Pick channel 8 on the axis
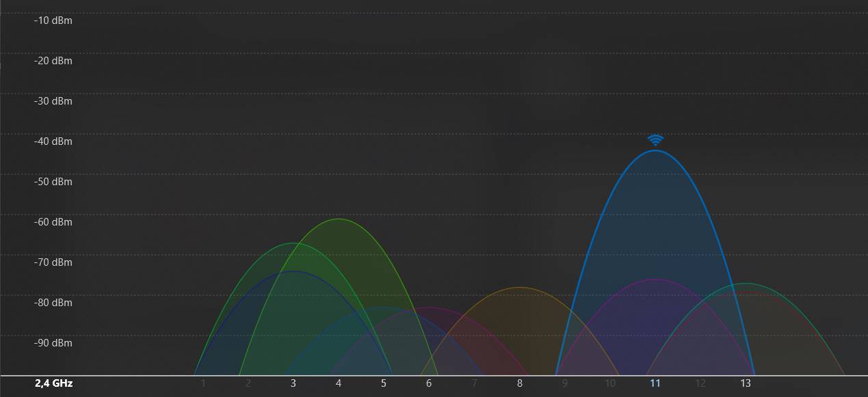Screen dimensions: 868x397 click(520, 383)
